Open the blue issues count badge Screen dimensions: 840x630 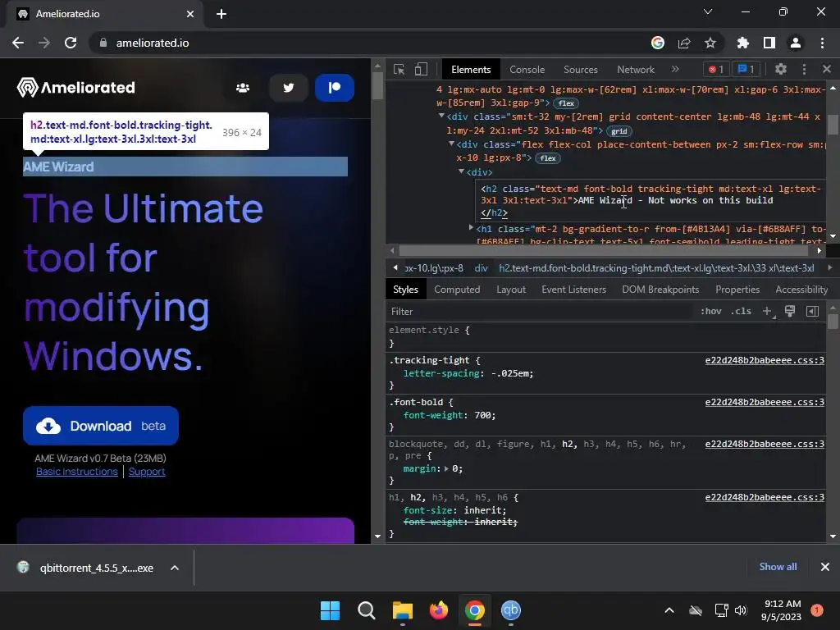[746, 69]
